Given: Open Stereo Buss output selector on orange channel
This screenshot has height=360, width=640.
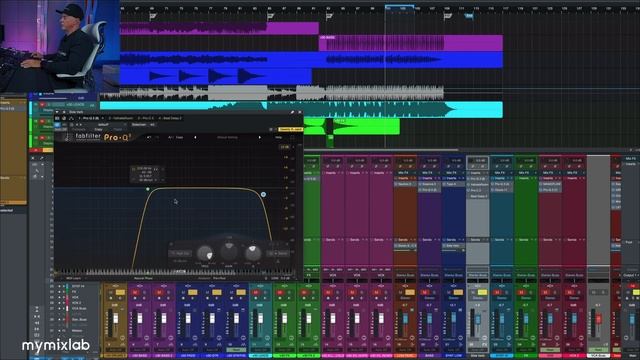Looking at the screenshot, I should pyautogui.click(x=405, y=276).
